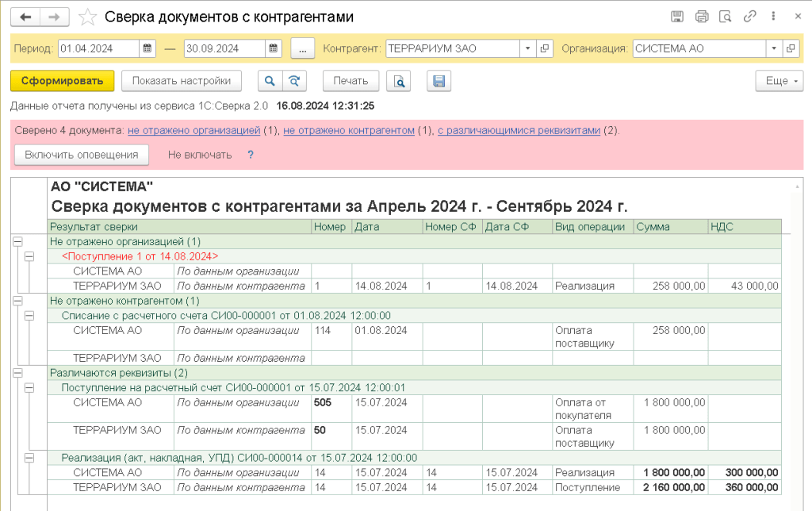Open the 'Еще' menu
Image resolution: width=812 pixels, height=511 pixels.
(779, 81)
